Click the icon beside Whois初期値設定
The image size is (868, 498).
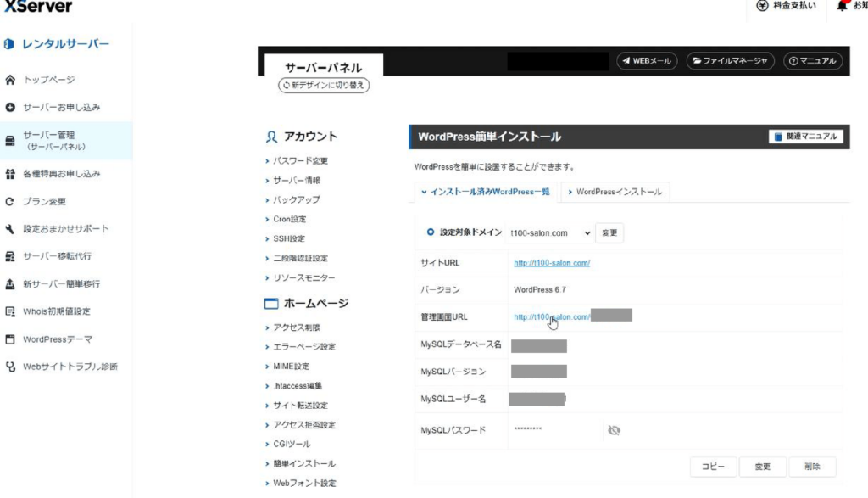[10, 311]
